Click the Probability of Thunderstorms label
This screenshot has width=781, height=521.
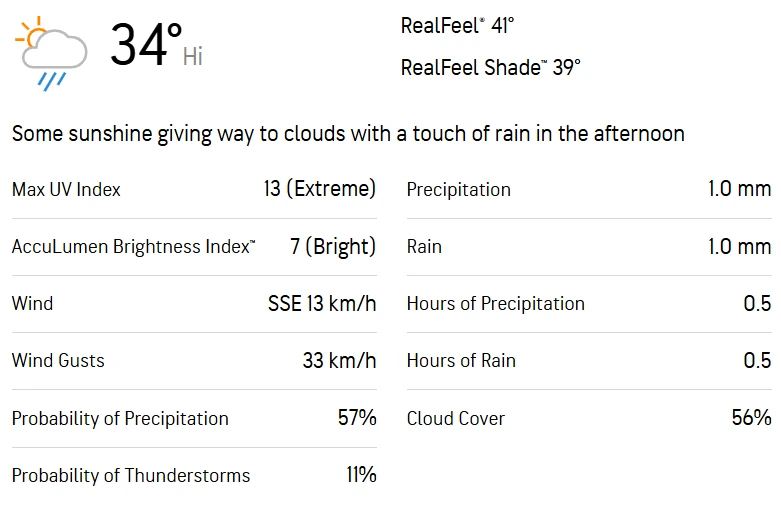[131, 475]
